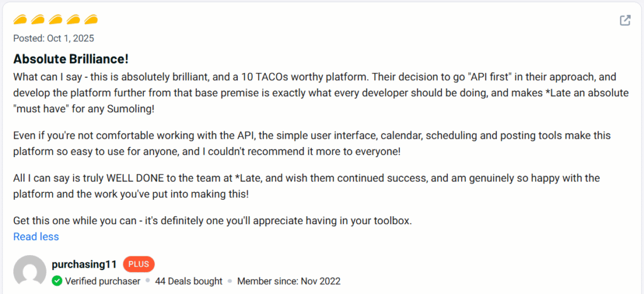Click the second taco rating icon
Screen dimensions: 644x294
pyautogui.click(x=38, y=20)
